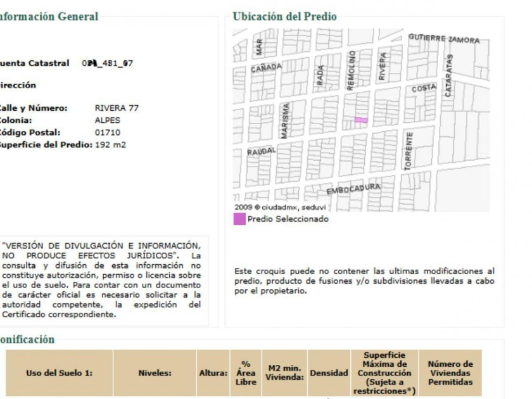Click the Uso del Suelo 1 column header
The width and height of the screenshot is (532, 399).
pyautogui.click(x=60, y=373)
